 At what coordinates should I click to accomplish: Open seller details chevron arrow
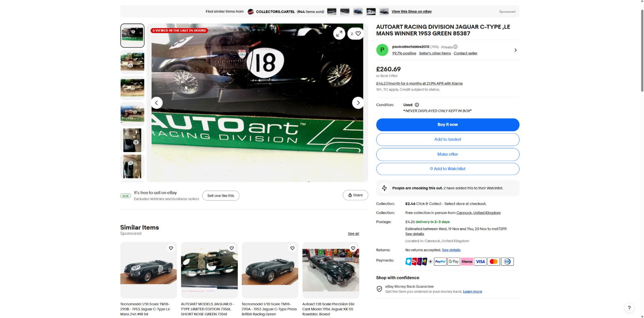pos(516,50)
